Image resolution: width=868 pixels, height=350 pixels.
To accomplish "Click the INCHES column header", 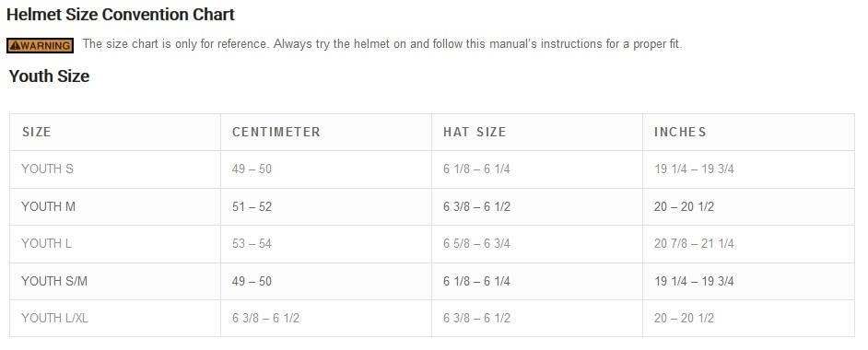I will click(x=680, y=132).
